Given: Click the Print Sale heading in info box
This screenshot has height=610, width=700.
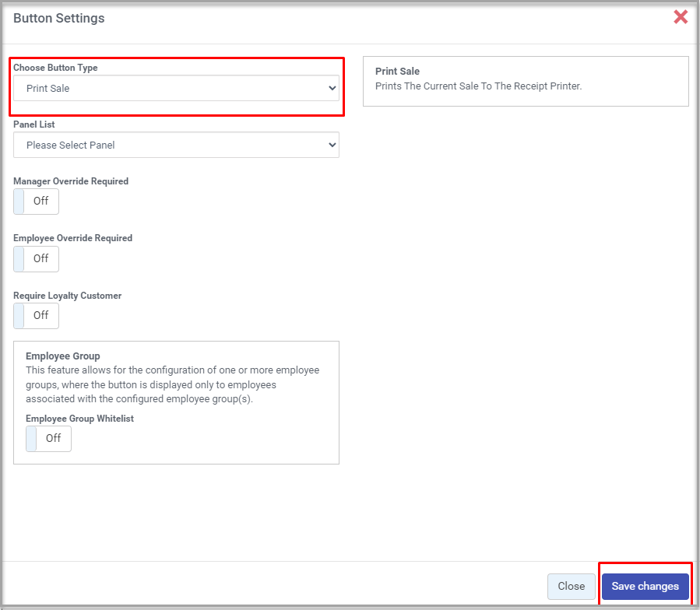Looking at the screenshot, I should click(397, 71).
